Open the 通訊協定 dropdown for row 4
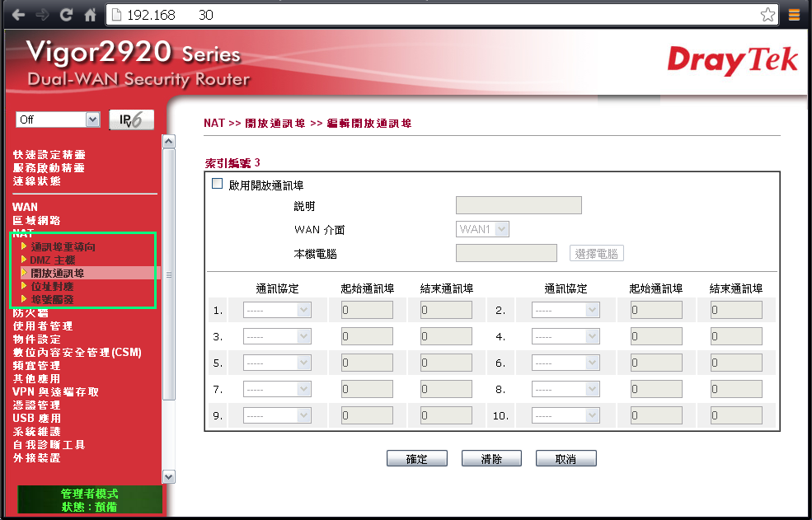Screen dimensions: 812x520 click(566, 337)
